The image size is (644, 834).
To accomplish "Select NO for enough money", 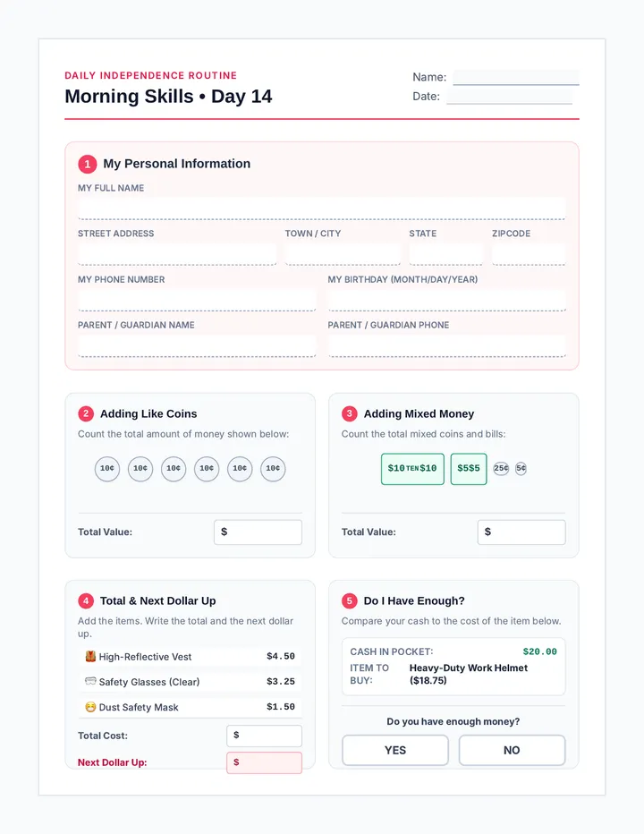I will pos(512,750).
